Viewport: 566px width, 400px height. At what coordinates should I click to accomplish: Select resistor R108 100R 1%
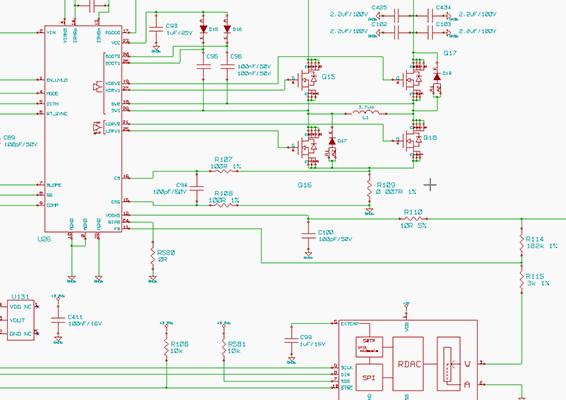tap(223, 205)
